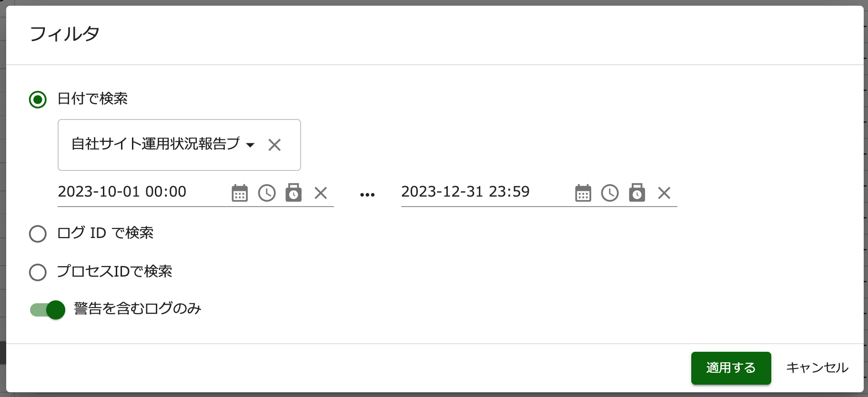Clear the 2023-10-01 start date with the X
The height and width of the screenshot is (397, 868).
(321, 193)
